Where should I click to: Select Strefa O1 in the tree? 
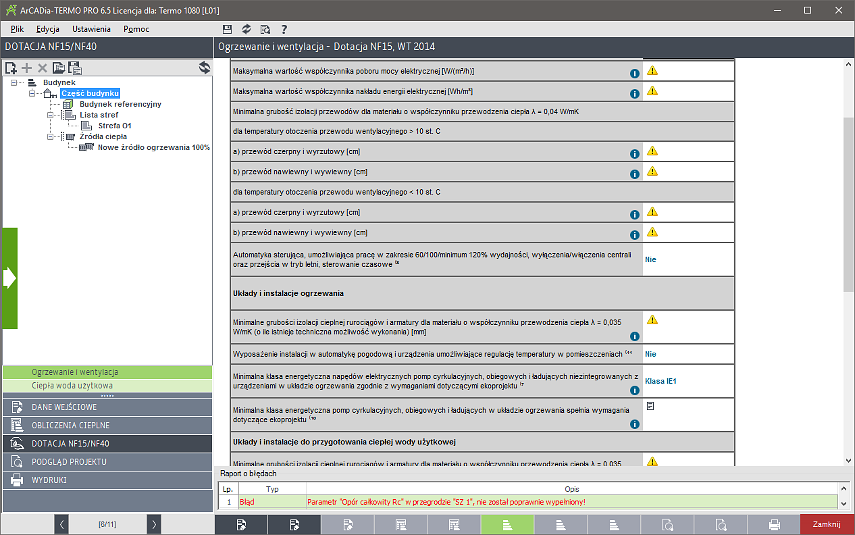pos(115,125)
